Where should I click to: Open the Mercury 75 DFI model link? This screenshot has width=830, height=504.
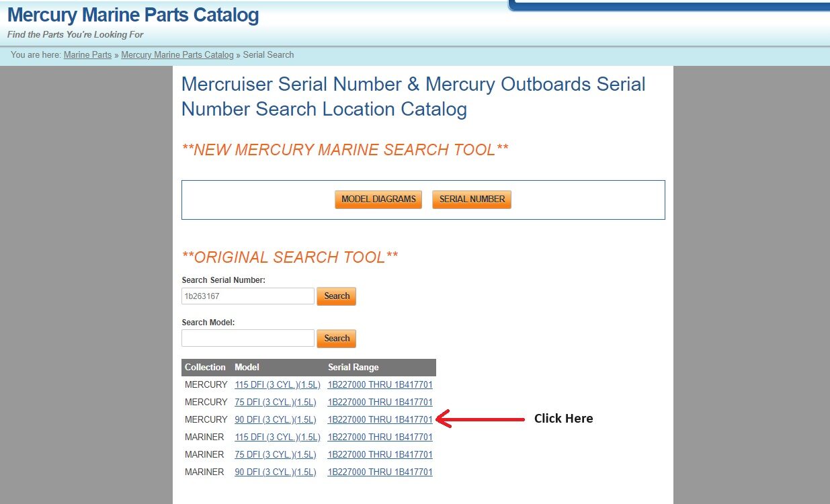(276, 403)
